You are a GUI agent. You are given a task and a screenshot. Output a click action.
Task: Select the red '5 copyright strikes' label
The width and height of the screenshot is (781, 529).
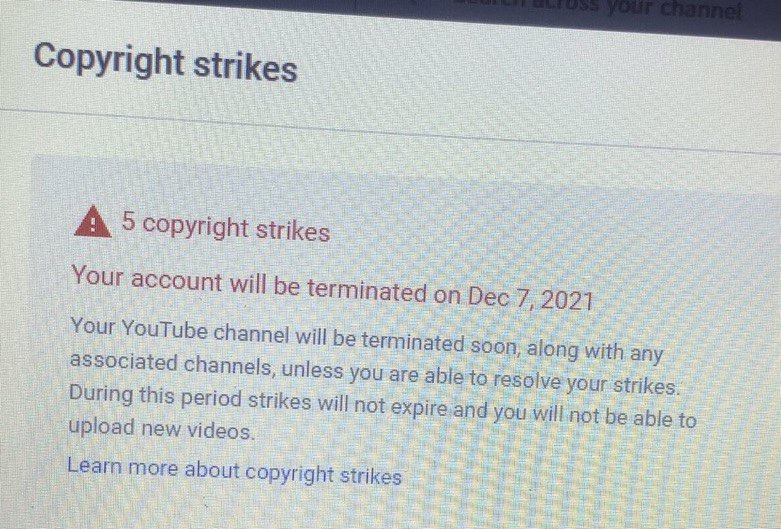point(226,226)
